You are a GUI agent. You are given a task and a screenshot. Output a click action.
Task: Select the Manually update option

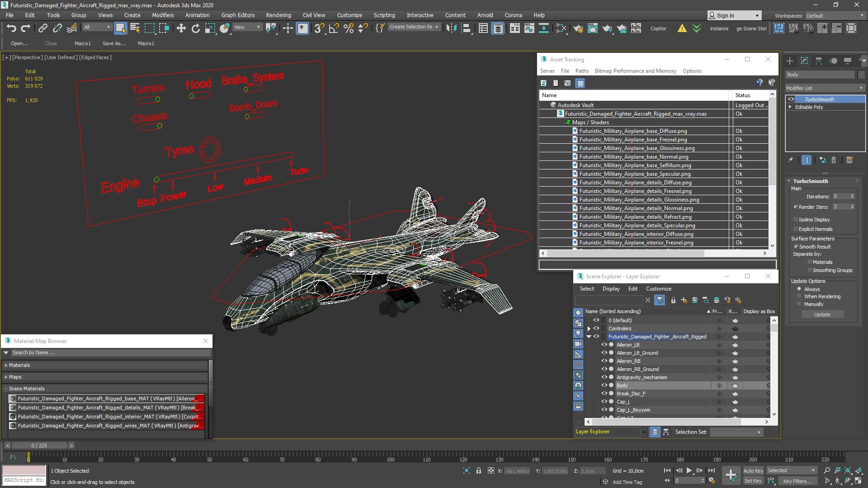(x=799, y=304)
